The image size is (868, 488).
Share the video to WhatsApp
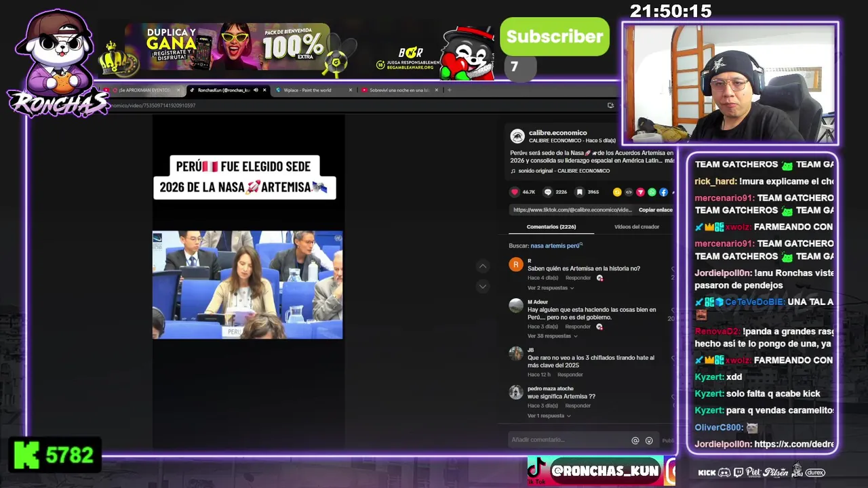point(652,192)
